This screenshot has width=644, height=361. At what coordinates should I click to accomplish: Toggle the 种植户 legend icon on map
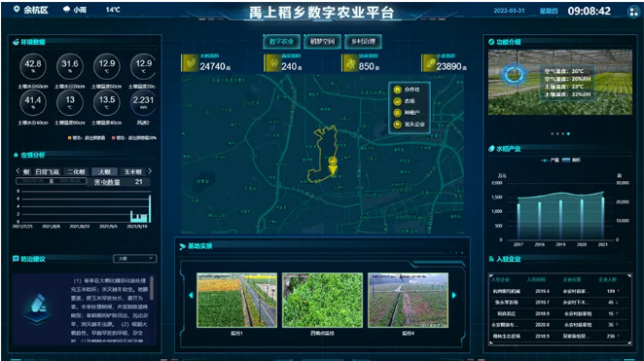(x=397, y=113)
